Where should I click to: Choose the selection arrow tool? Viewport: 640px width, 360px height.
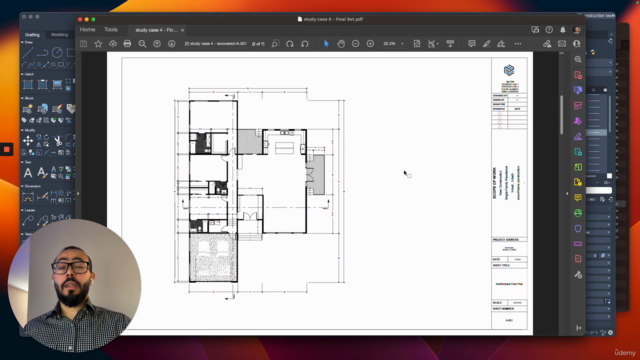(326, 44)
